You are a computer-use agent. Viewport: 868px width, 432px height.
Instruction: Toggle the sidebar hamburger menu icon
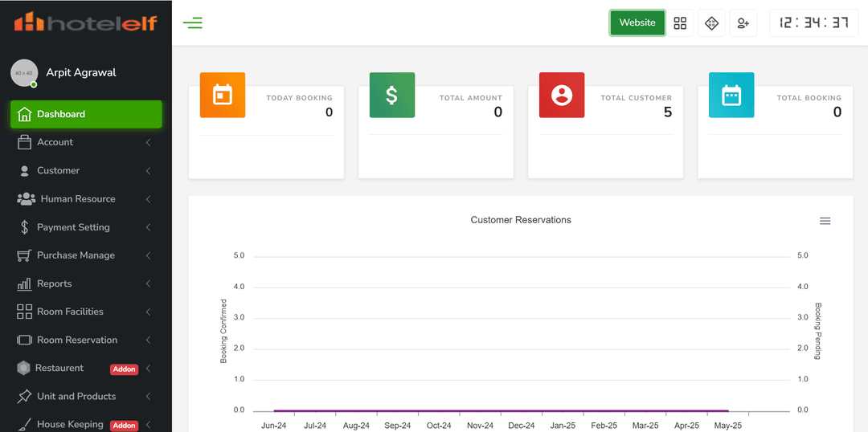(193, 22)
